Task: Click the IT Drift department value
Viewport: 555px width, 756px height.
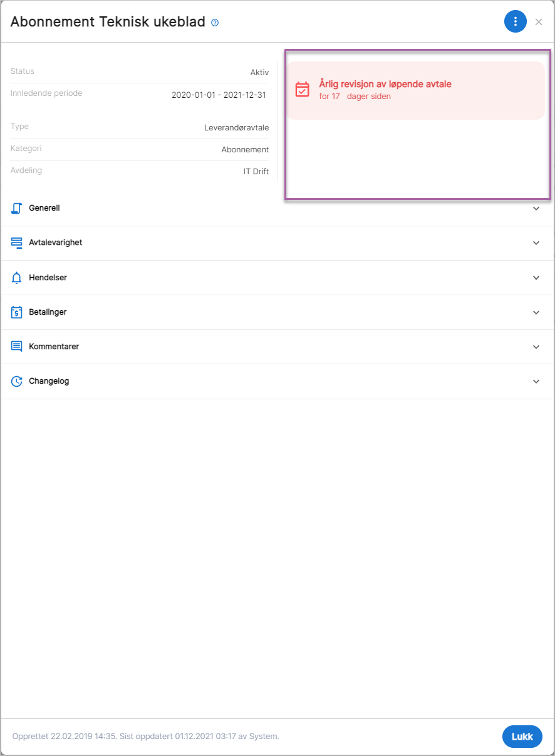Action: pyautogui.click(x=256, y=172)
